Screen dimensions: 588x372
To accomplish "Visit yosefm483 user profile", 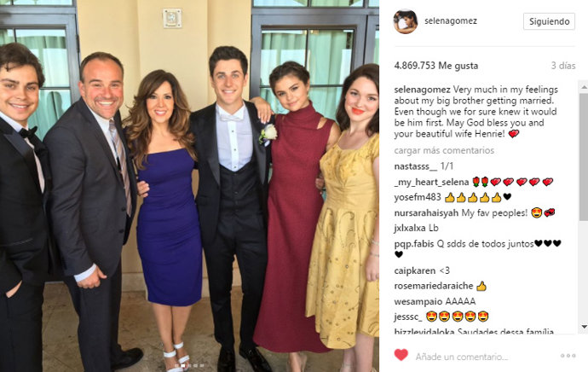I will point(418,197).
